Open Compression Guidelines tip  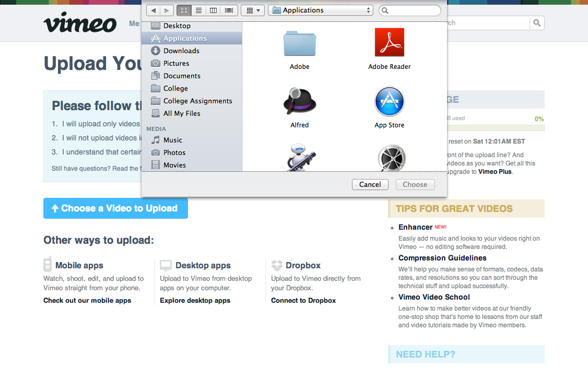442,258
